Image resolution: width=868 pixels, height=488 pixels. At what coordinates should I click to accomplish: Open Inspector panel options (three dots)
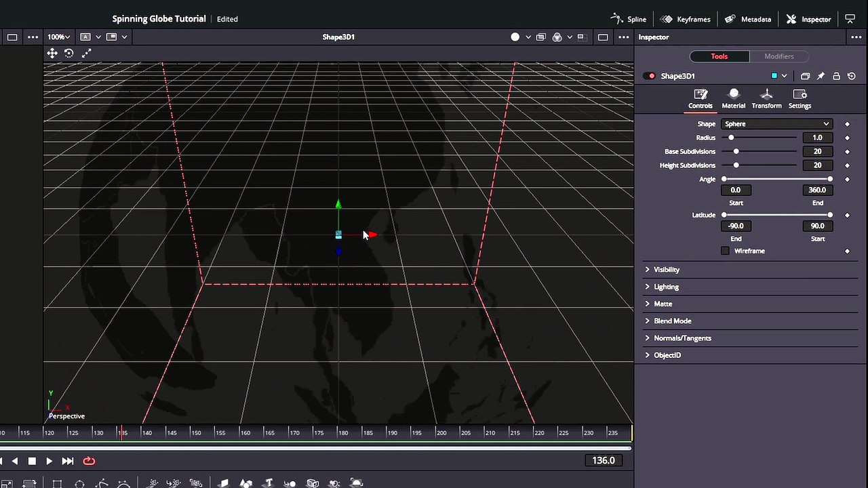pyautogui.click(x=855, y=37)
